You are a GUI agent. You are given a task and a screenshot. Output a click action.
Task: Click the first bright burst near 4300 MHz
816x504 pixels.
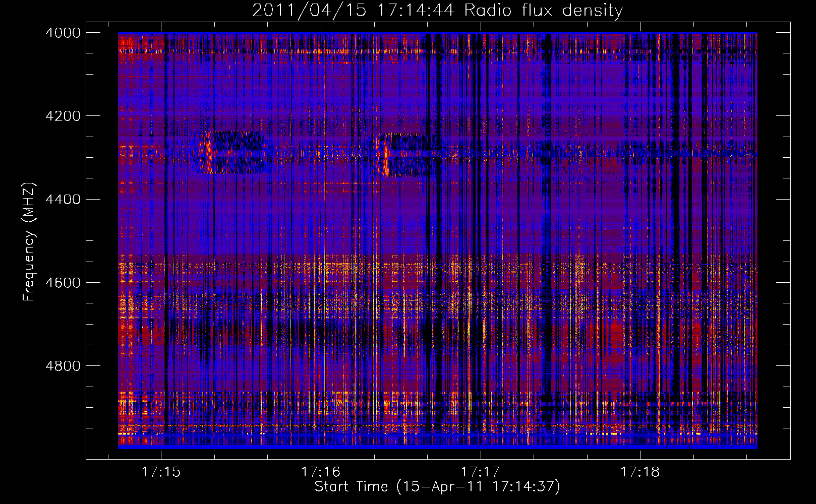pos(230,153)
